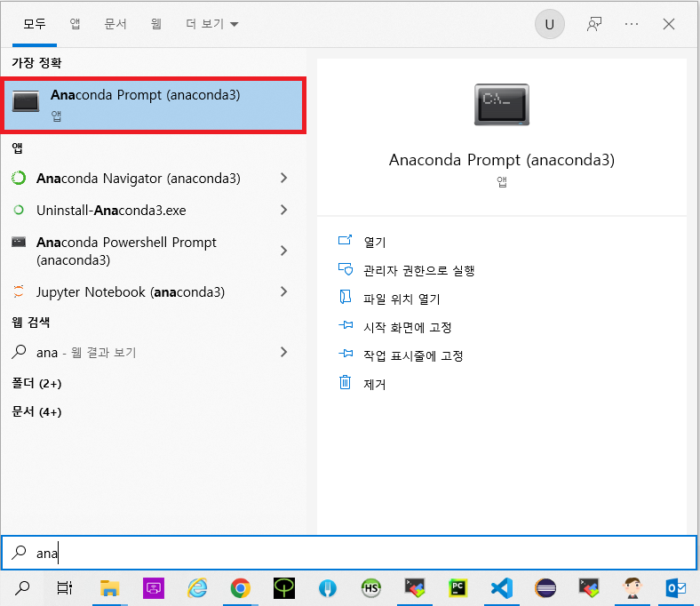Expand Anaconda Powershell Prompt chevron arrow
Screen dimensions: 700x606
click(283, 251)
